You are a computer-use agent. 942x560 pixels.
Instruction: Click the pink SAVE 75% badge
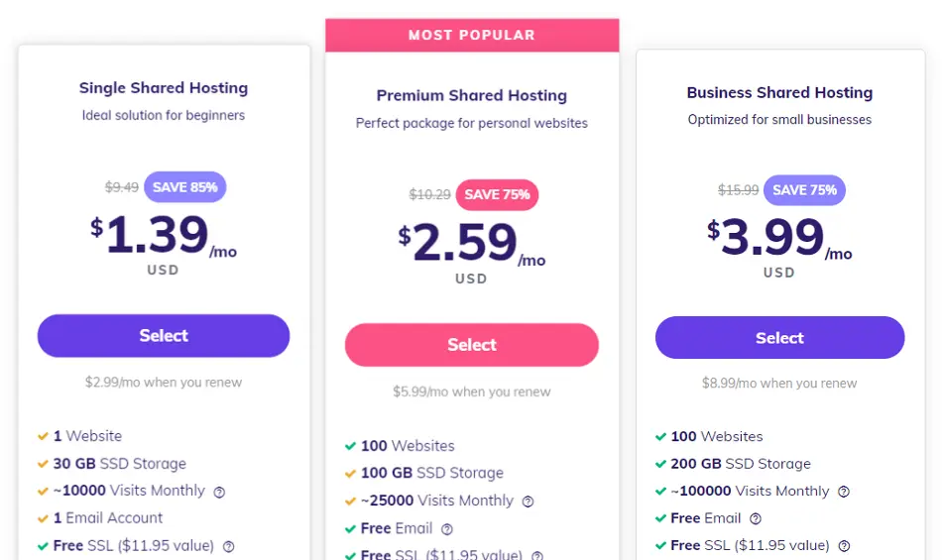click(x=497, y=194)
